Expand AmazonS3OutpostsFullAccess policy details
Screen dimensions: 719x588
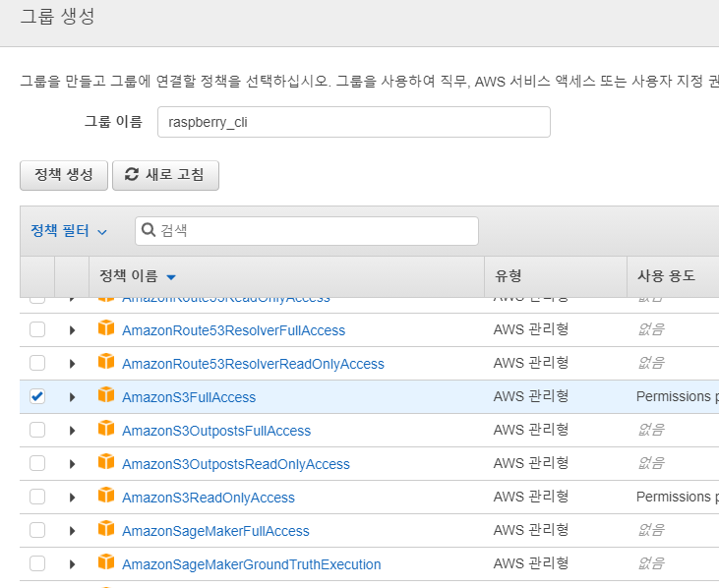click(x=72, y=431)
